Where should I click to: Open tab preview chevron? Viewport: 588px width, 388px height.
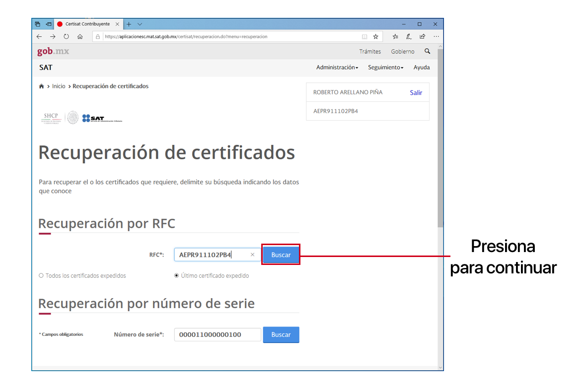(140, 24)
